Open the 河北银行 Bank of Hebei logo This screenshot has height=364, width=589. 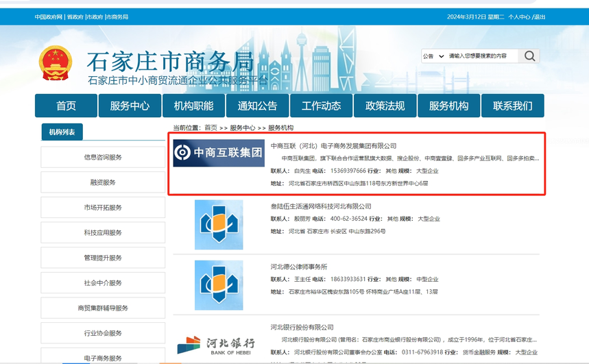click(217, 345)
